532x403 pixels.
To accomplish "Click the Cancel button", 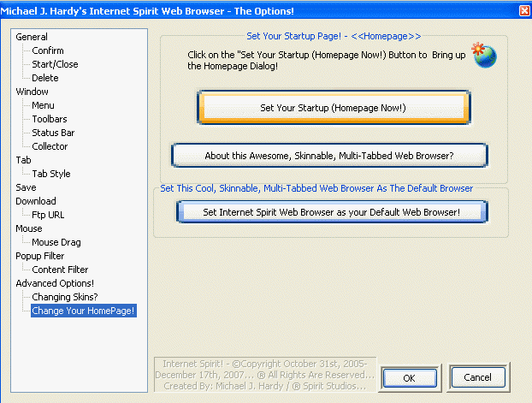I will [x=478, y=377].
